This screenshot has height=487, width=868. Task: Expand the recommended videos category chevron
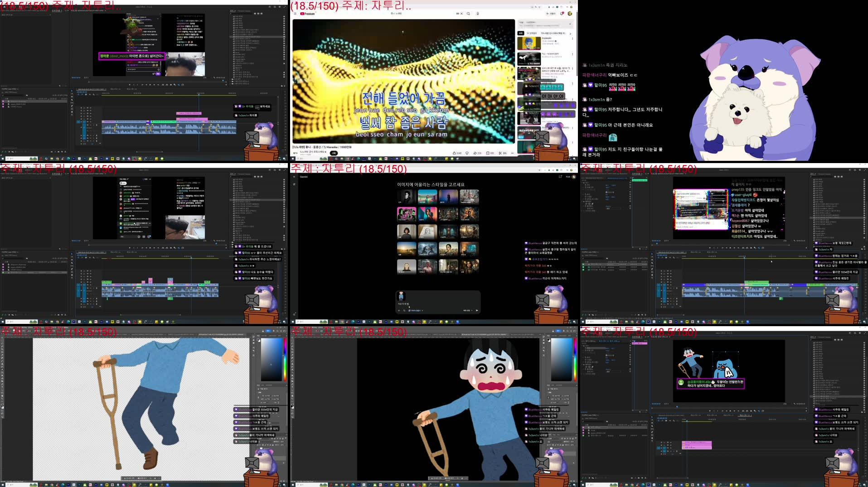[570, 34]
